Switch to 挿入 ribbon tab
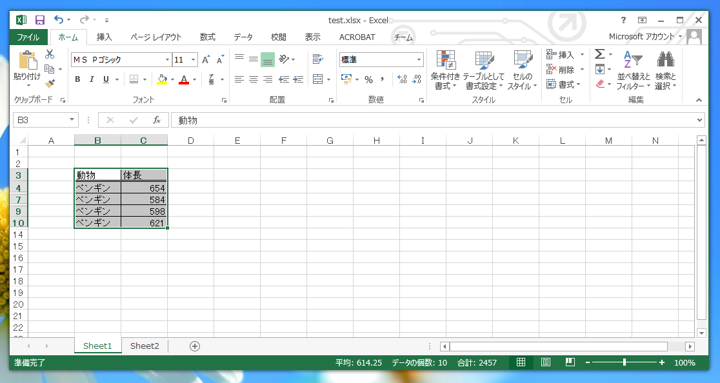 [x=104, y=37]
